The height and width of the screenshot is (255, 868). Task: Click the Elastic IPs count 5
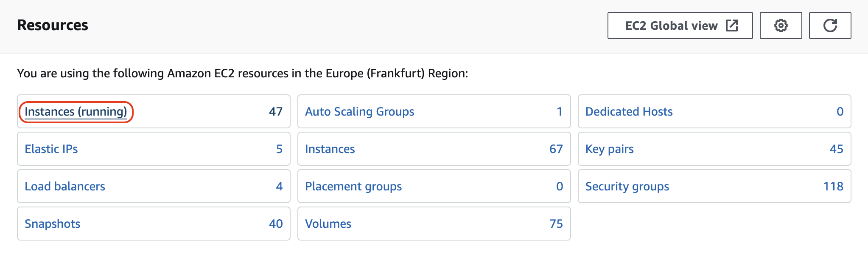click(x=279, y=149)
